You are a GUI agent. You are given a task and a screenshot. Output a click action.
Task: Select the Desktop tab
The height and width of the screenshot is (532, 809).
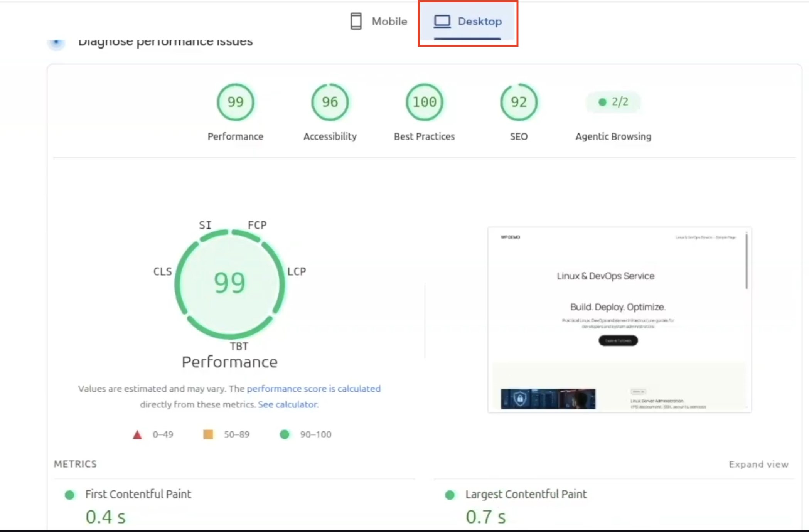[x=468, y=22]
